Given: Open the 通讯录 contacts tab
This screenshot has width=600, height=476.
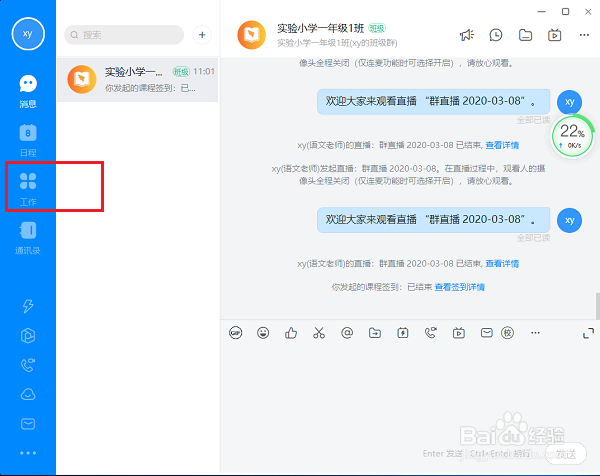Looking at the screenshot, I should click(x=28, y=238).
